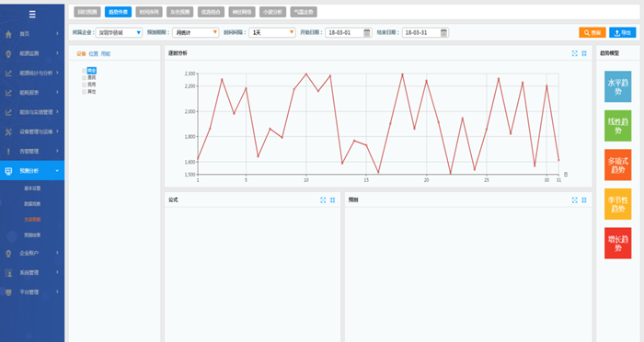644x342 pixels.
Task: Select the 其他 tree node label
Action: point(92,92)
